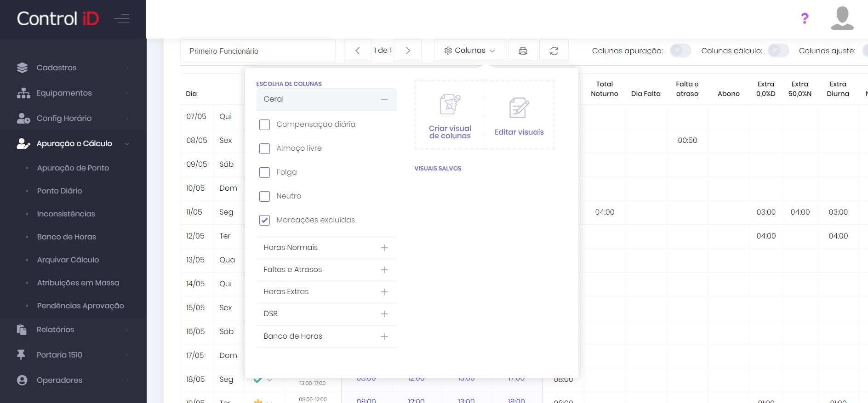
Task: Toggle Colunas apuração switch
Action: tap(680, 51)
